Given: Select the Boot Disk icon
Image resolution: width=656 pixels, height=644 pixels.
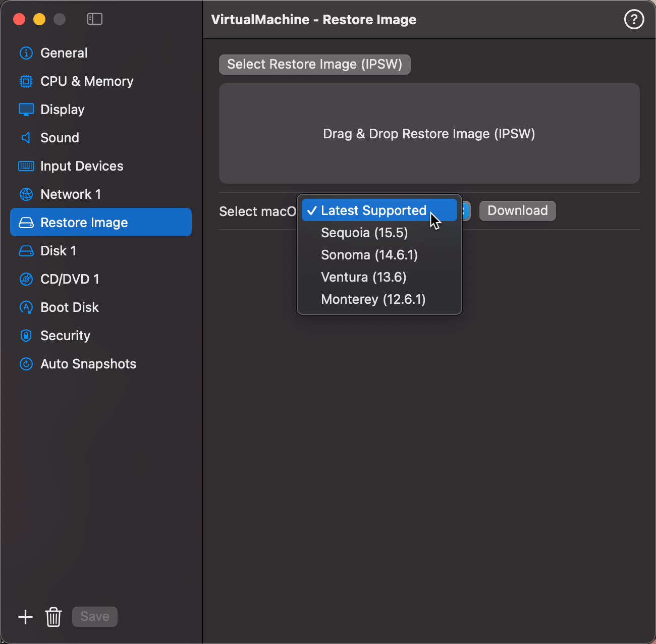Looking at the screenshot, I should (x=26, y=307).
